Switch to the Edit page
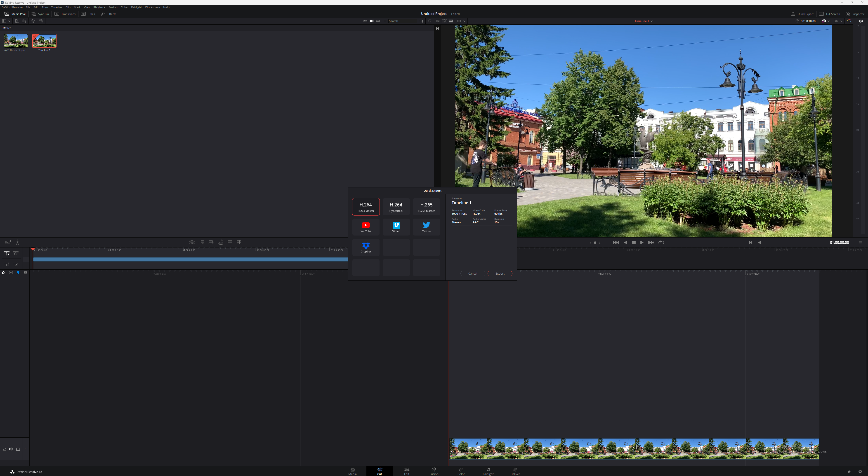The width and height of the screenshot is (868, 476). 407,471
